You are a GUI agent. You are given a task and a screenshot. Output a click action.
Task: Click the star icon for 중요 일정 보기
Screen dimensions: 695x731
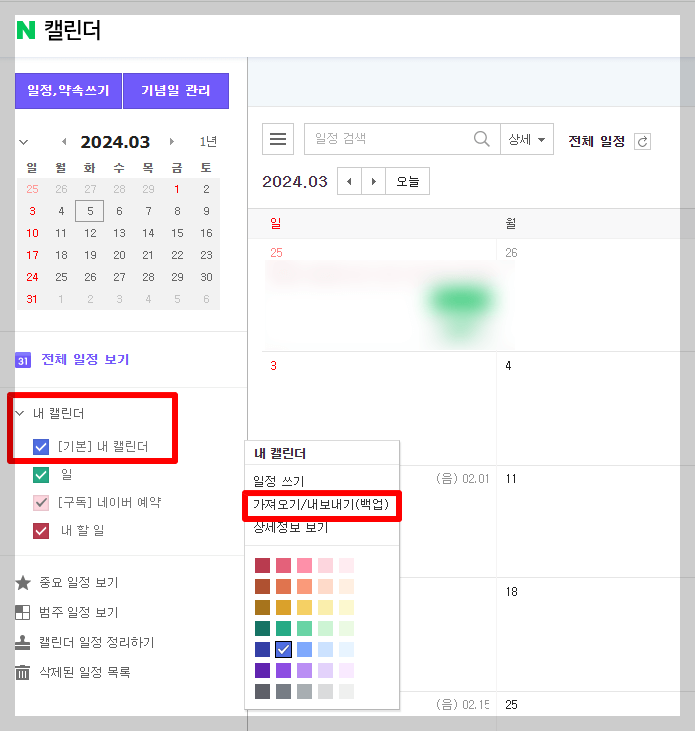(23, 583)
